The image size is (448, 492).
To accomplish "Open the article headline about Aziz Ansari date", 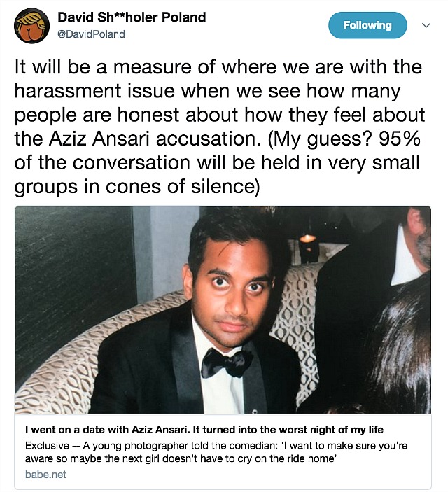I will (x=204, y=430).
